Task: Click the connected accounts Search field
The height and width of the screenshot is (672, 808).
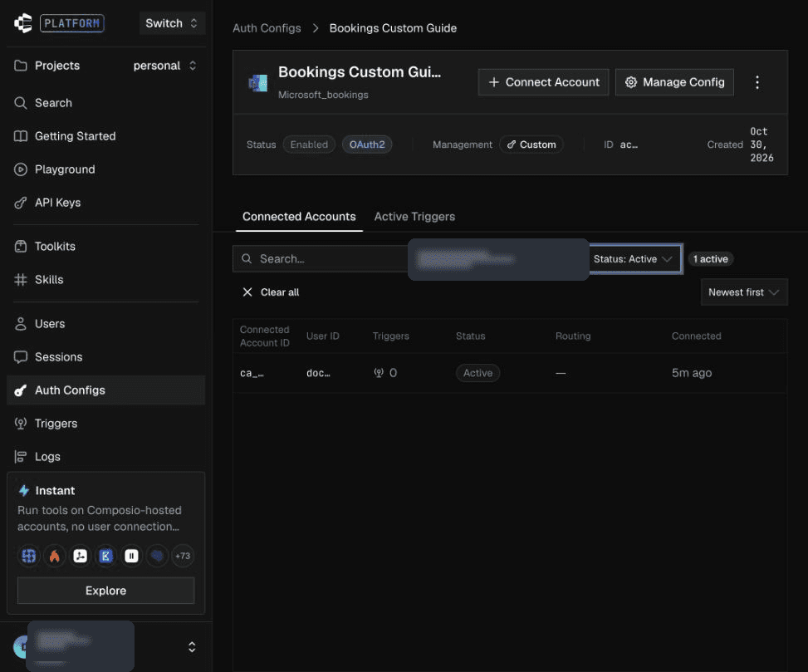Action: pyautogui.click(x=321, y=258)
